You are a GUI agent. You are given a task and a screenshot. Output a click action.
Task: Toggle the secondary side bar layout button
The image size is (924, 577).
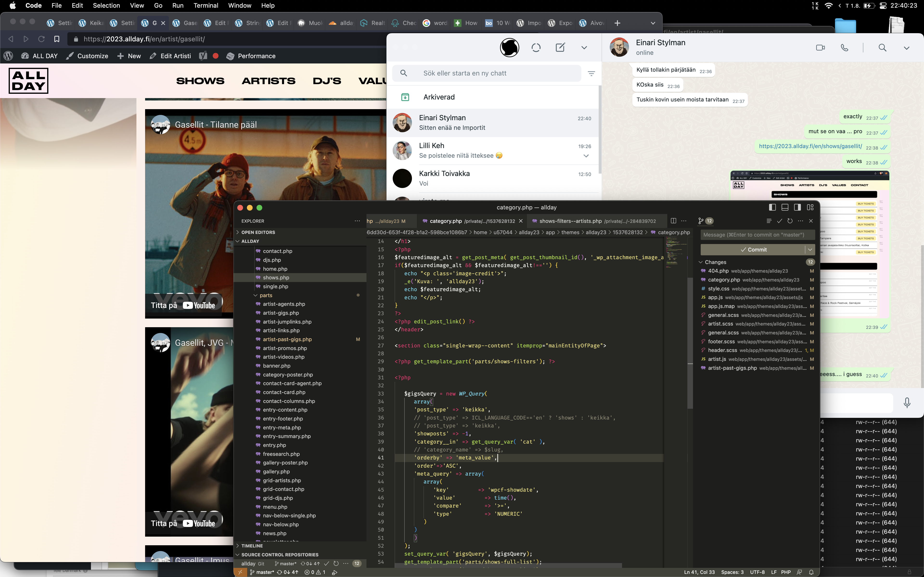tap(797, 207)
